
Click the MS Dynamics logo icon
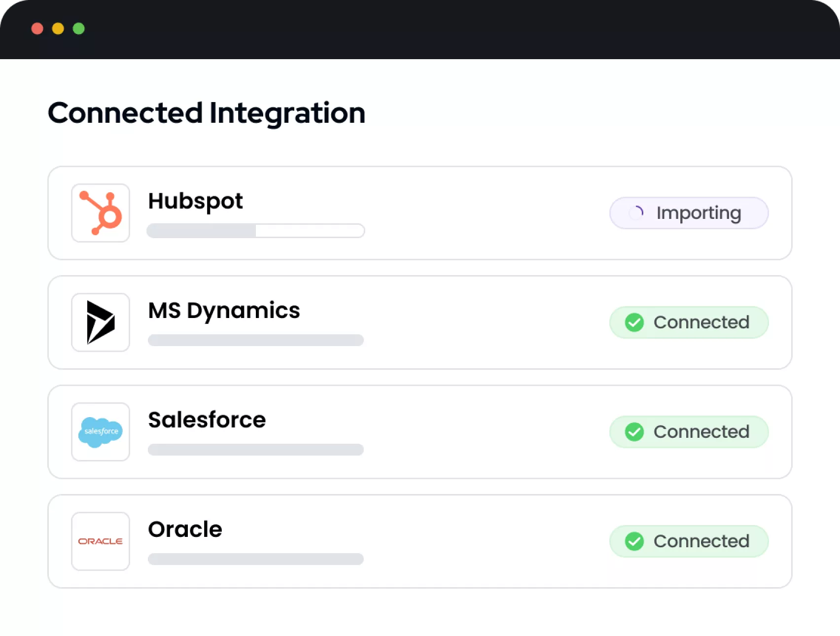point(101,322)
